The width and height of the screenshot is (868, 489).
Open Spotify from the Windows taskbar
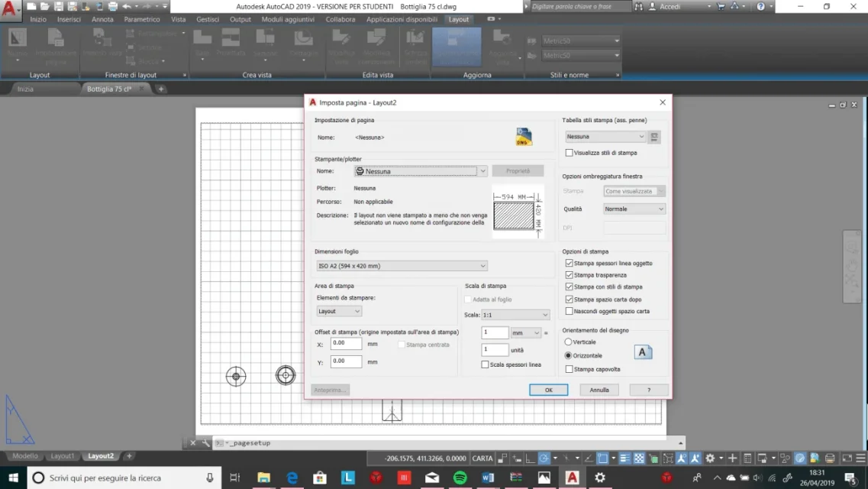(x=460, y=478)
